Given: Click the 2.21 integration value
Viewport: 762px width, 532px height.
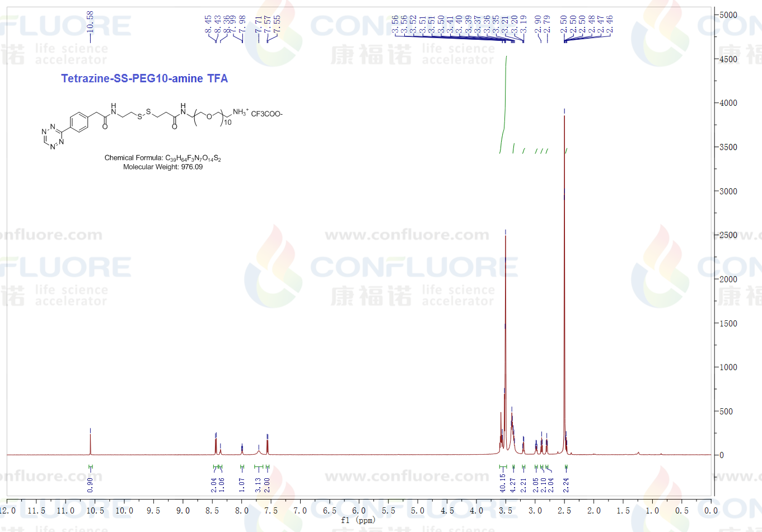Looking at the screenshot, I should coord(523,485).
